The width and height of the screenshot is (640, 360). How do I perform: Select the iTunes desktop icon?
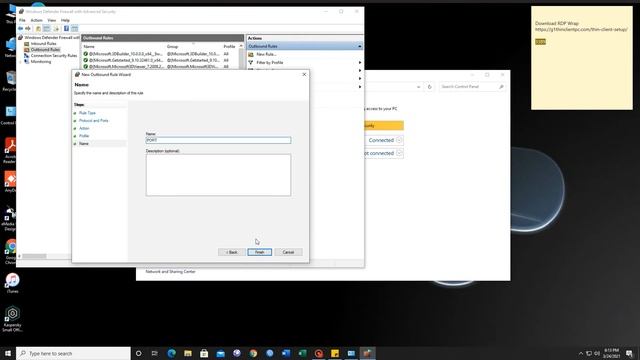13,282
